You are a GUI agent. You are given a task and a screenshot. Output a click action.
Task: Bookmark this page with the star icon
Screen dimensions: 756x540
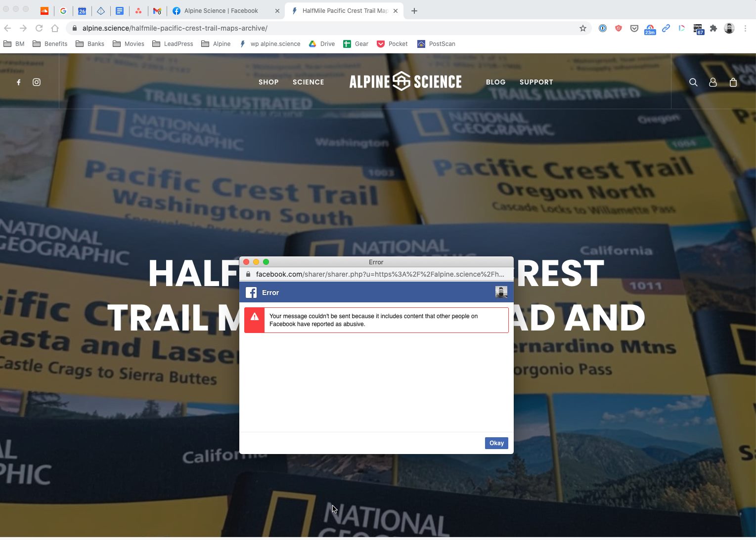point(583,28)
